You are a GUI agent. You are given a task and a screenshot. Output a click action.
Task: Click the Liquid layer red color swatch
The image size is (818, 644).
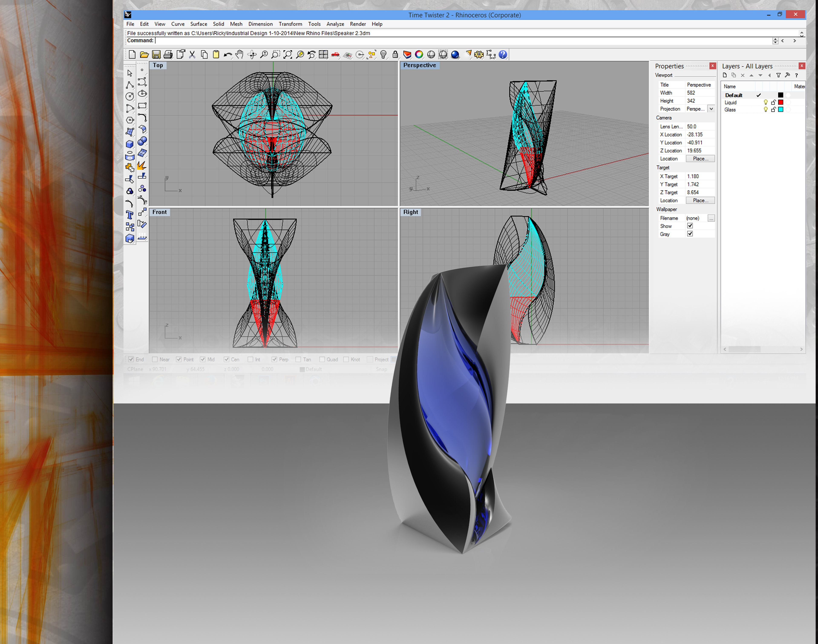point(781,102)
